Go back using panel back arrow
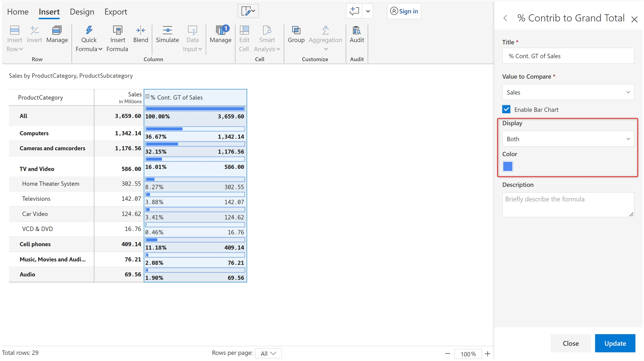Screen dimensions: 644x361 coord(505,18)
